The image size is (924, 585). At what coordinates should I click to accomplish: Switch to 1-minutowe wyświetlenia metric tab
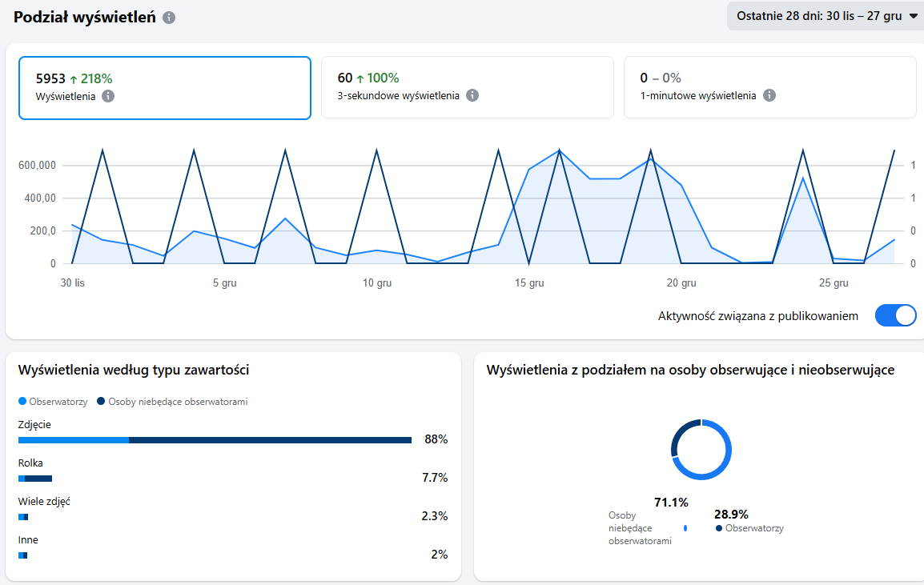[x=769, y=87]
